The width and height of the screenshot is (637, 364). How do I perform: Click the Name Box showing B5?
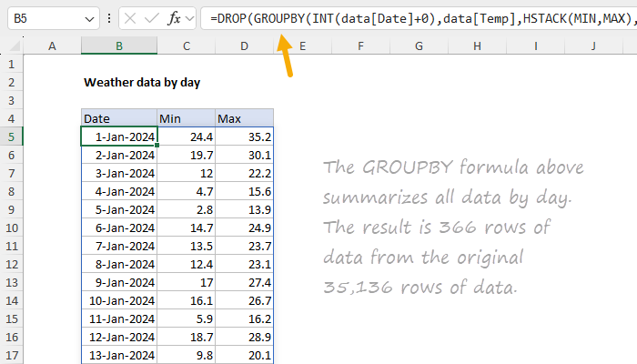pos(53,18)
